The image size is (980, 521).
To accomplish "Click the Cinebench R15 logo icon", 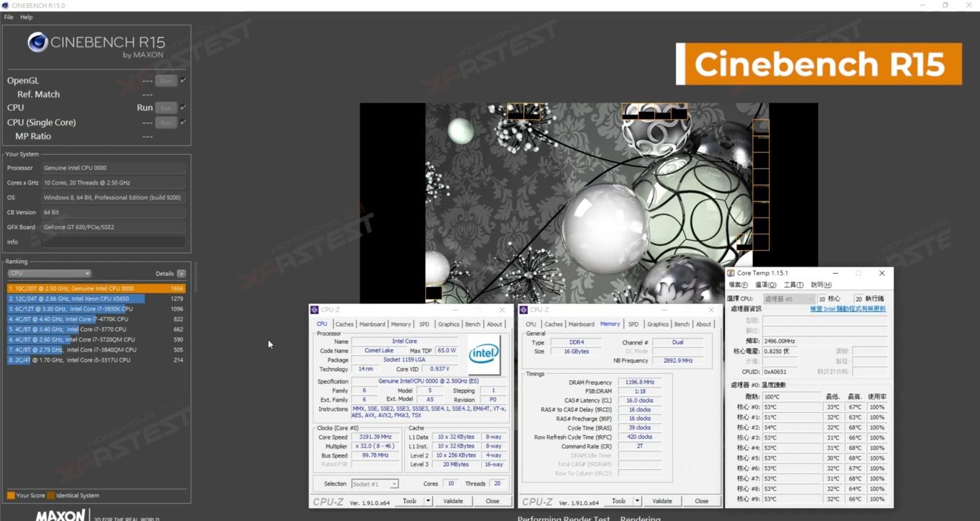I will (37, 43).
